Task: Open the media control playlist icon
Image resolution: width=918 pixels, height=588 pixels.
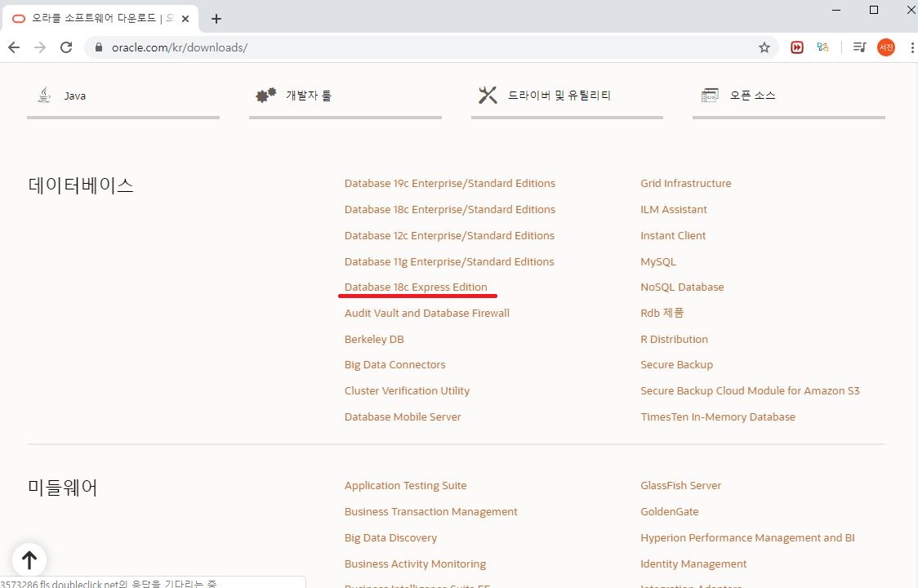Action: click(x=859, y=47)
